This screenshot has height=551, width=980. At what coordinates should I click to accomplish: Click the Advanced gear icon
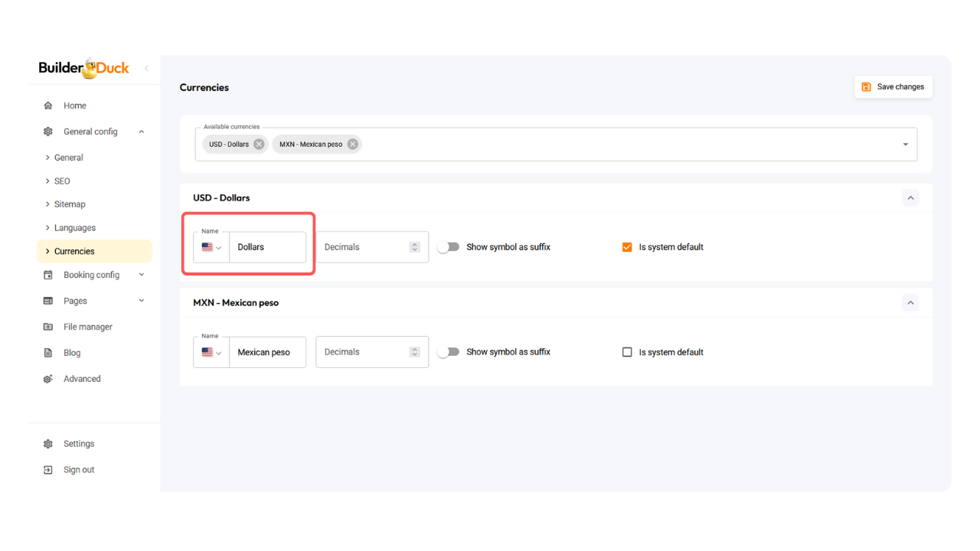pos(48,379)
